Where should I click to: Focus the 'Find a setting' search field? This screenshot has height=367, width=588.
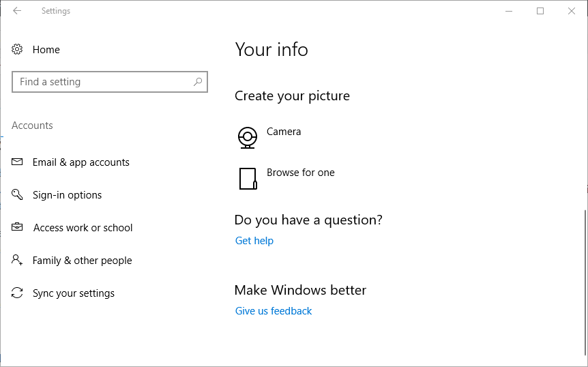[x=102, y=82]
